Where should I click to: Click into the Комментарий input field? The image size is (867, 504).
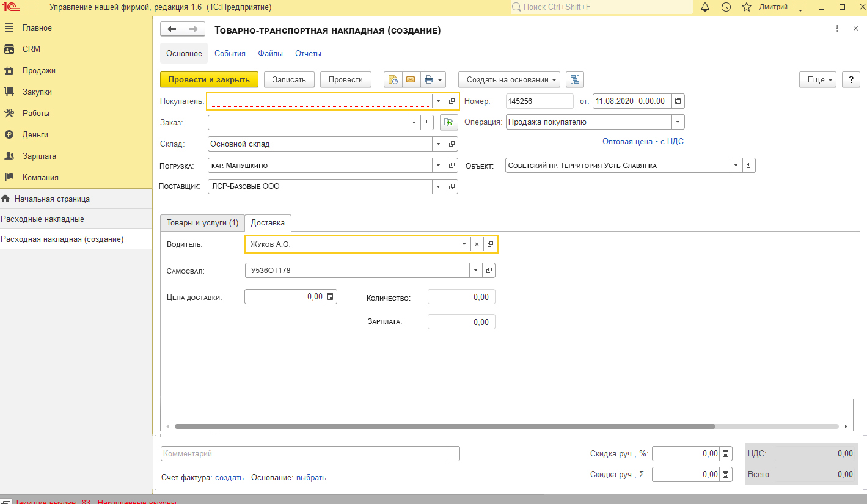pyautogui.click(x=304, y=454)
